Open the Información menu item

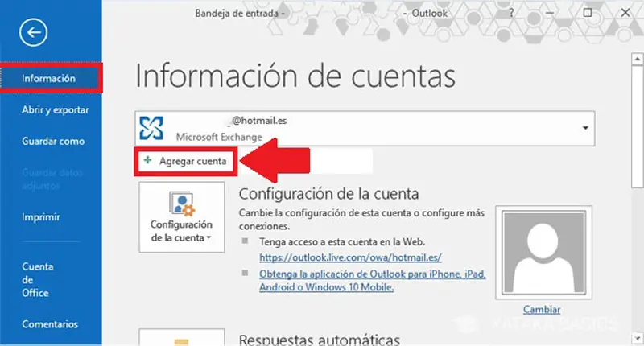click(x=51, y=78)
